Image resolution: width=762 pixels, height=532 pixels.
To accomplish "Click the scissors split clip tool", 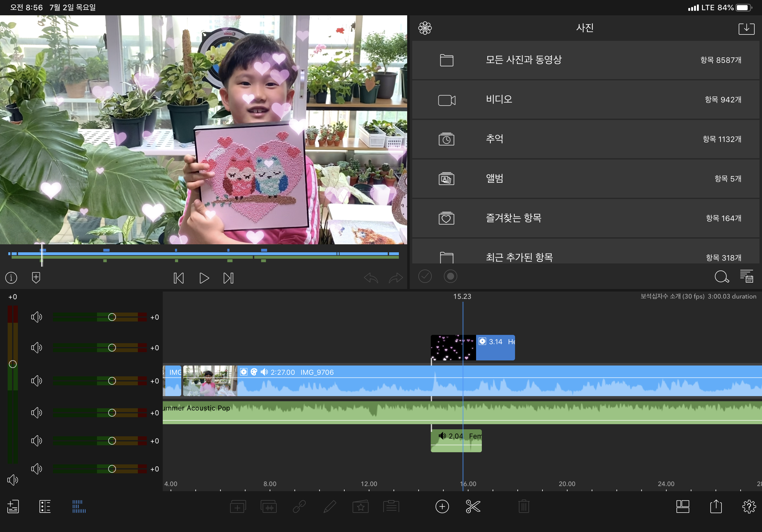I will 473,506.
